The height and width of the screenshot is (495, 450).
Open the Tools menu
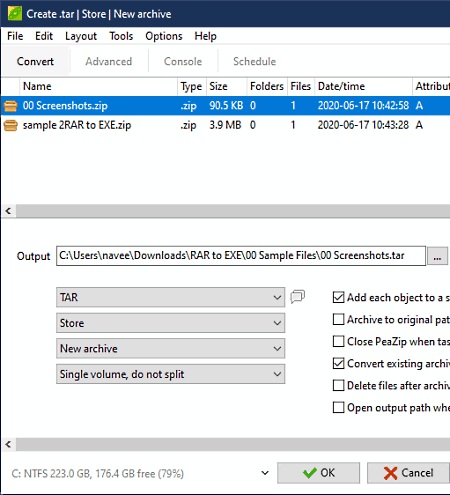tap(121, 36)
